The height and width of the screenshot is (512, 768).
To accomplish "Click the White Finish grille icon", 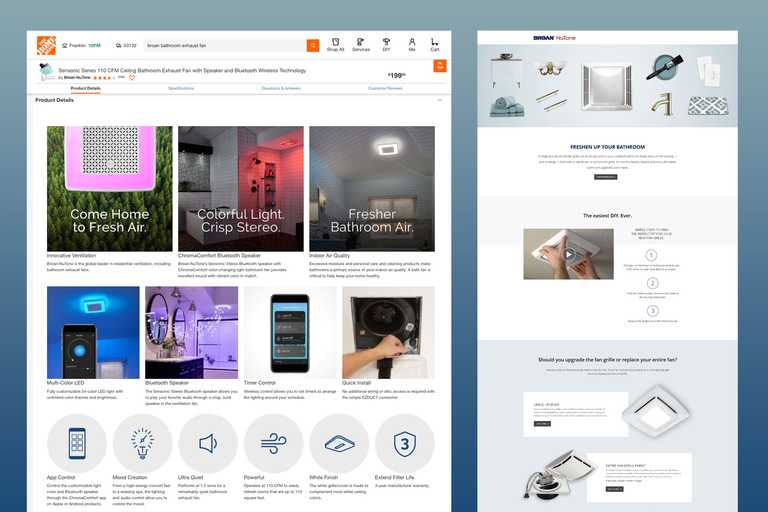I will pos(339,443).
